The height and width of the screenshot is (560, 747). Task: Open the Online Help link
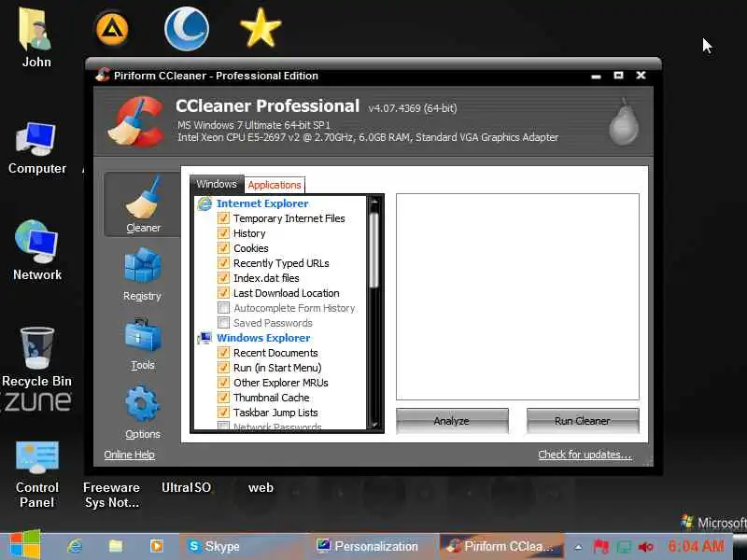(130, 455)
